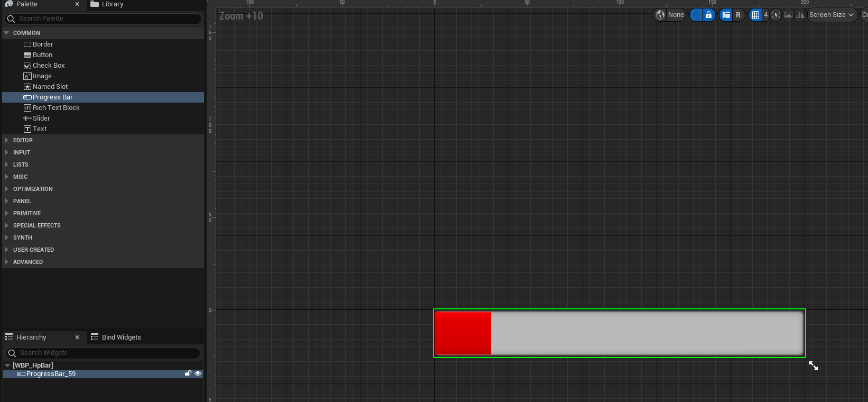Toggle grid snapping in designer
This screenshot has width=868, height=402.
point(755,15)
